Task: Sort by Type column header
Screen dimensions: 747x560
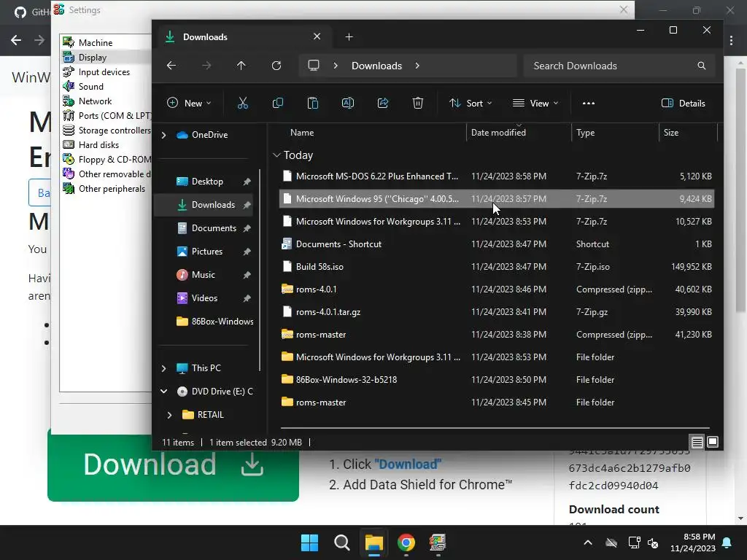Action: tap(586, 133)
